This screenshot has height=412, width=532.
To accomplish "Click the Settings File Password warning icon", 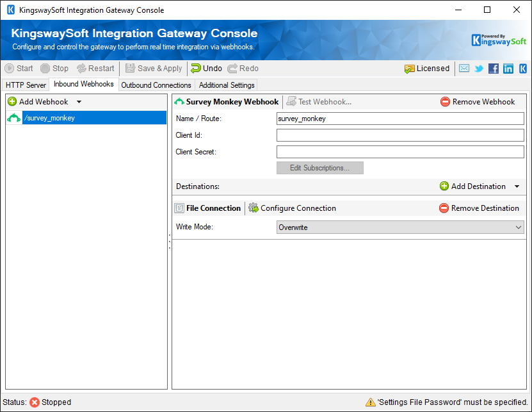I will tap(371, 402).
